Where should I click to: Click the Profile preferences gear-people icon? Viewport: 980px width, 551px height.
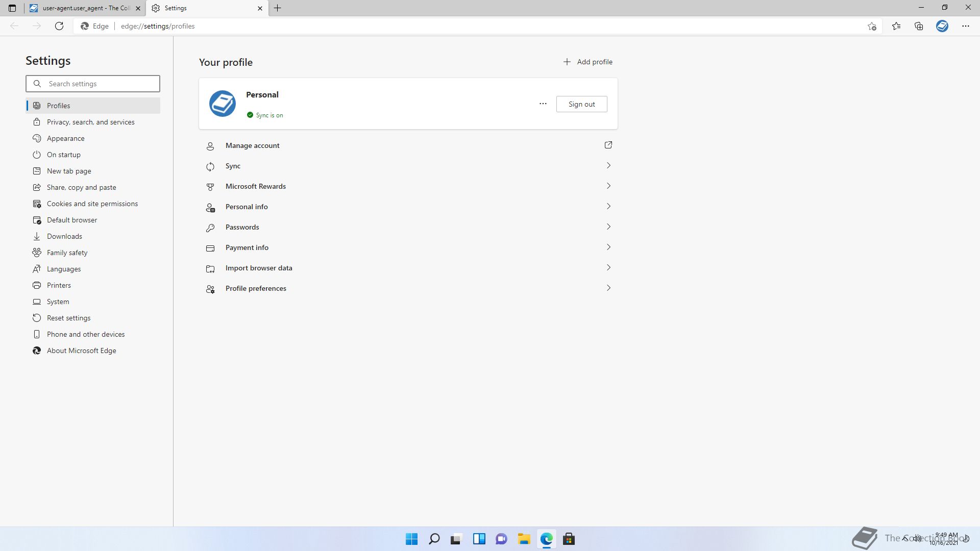210,289
